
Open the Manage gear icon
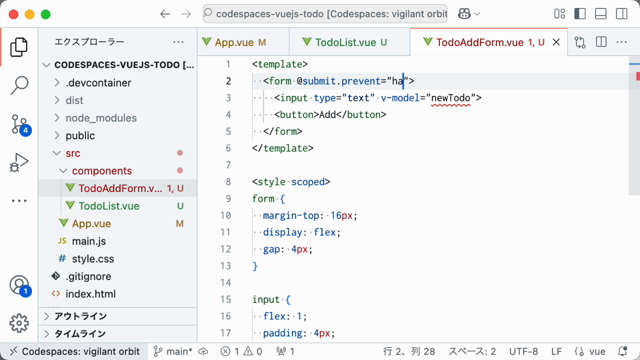19,323
